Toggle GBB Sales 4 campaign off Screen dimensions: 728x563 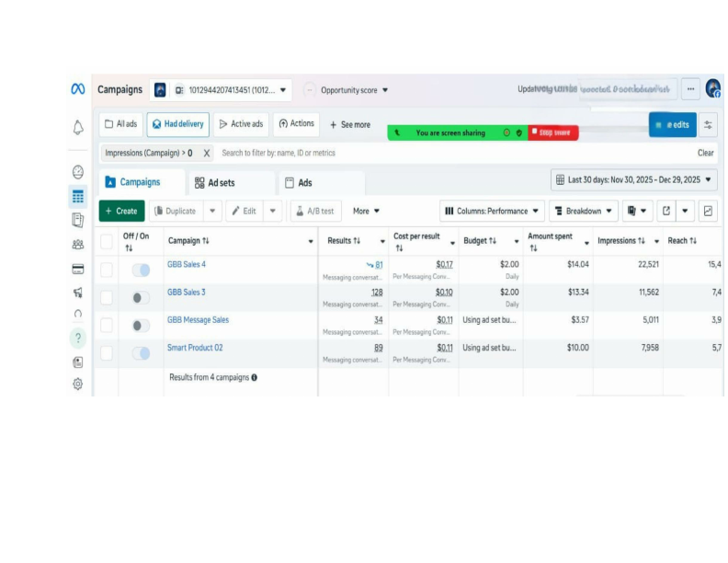click(141, 270)
